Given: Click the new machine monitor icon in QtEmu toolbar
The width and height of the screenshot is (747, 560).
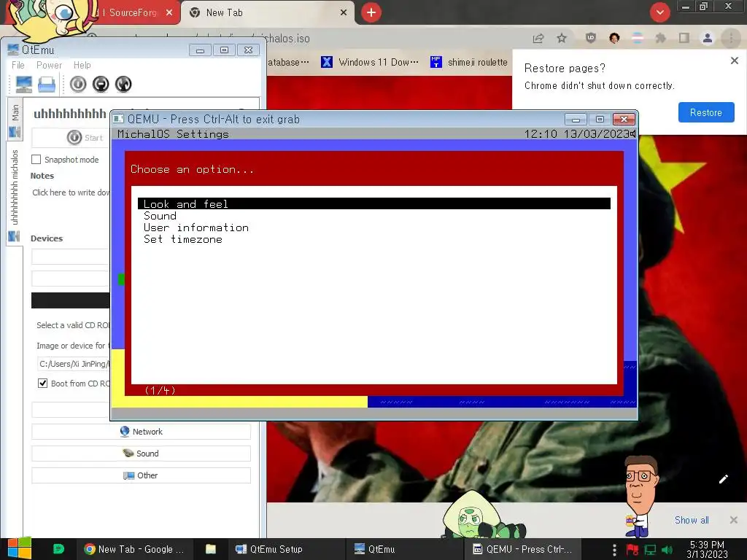Looking at the screenshot, I should click(24, 85).
